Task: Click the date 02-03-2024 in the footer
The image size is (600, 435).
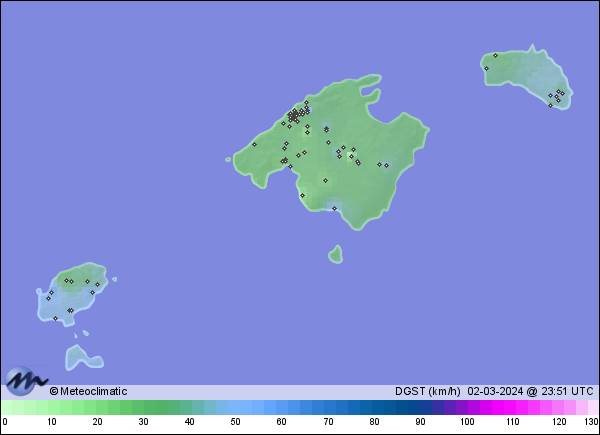Action: pyautogui.click(x=495, y=391)
